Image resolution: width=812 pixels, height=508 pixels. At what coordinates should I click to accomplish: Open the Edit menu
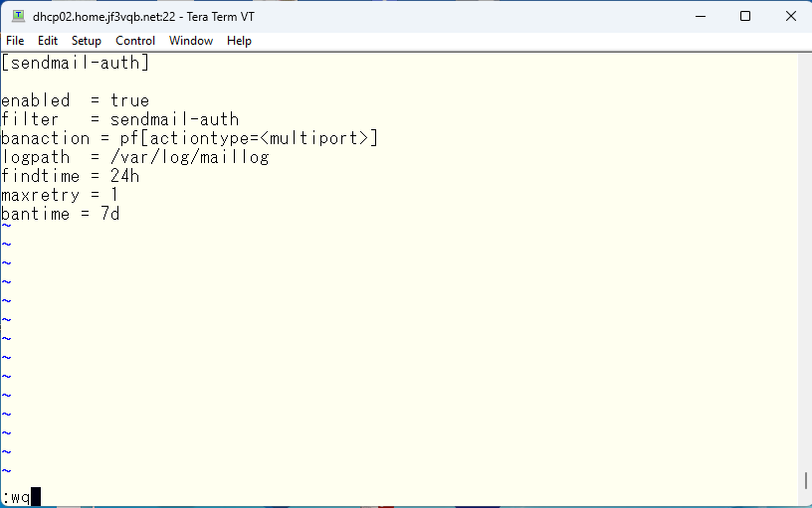coord(48,41)
